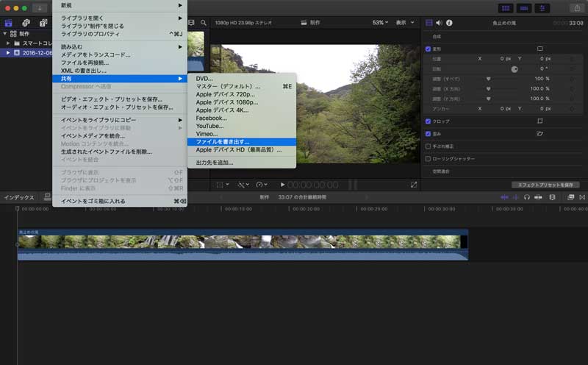
Task: Choose YouTube... in the share submenu
Action: coord(210,126)
